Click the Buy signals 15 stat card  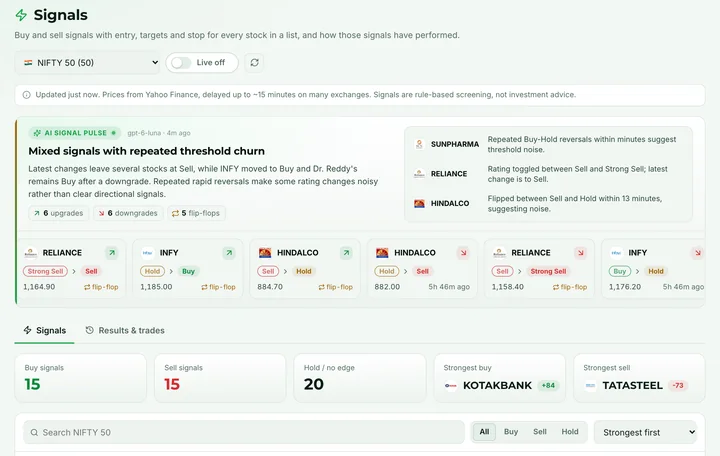point(81,378)
